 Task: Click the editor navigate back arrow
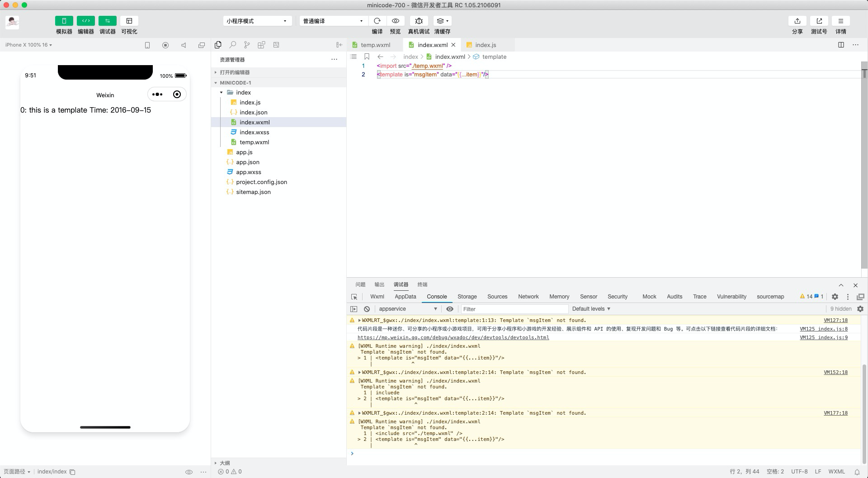pos(380,57)
